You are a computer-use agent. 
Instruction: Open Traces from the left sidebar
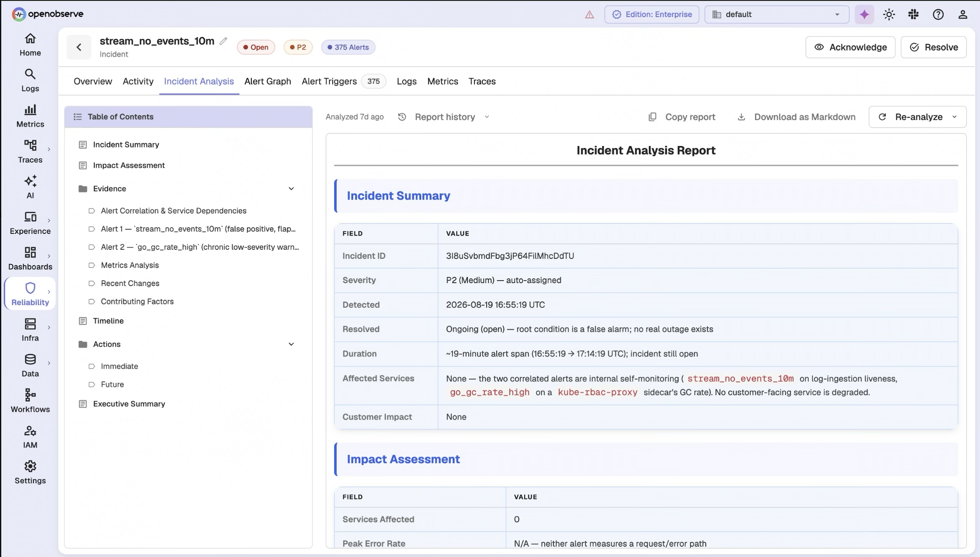pyautogui.click(x=30, y=152)
